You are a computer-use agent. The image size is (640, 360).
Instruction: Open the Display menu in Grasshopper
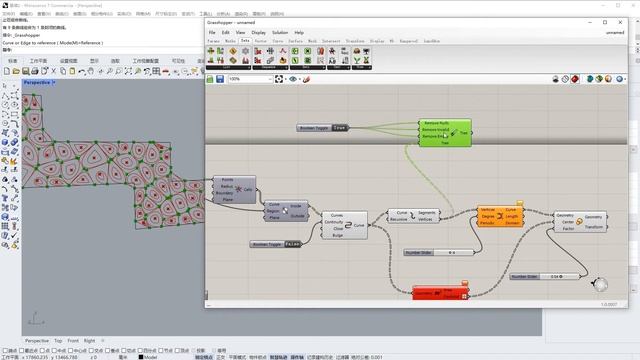click(x=258, y=32)
